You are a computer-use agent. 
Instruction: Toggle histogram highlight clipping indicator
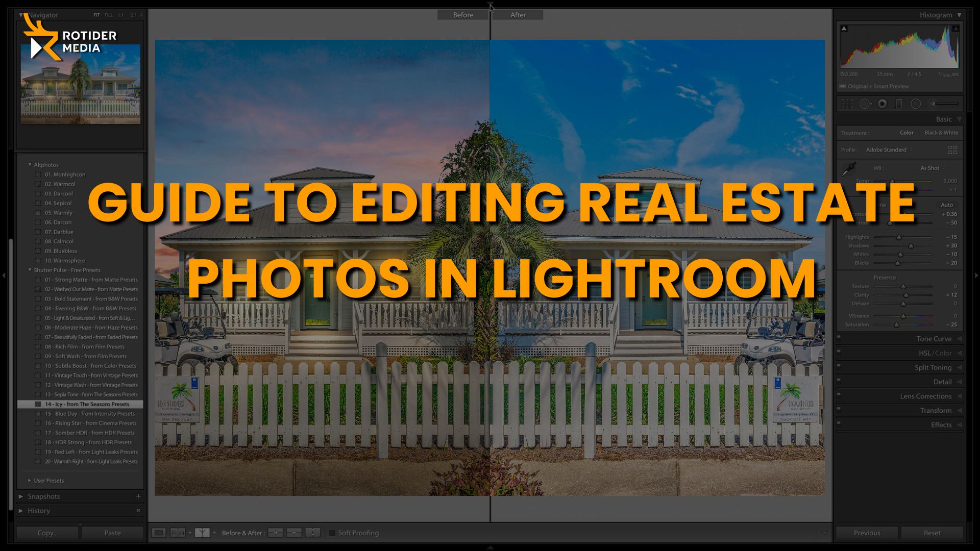click(x=955, y=28)
